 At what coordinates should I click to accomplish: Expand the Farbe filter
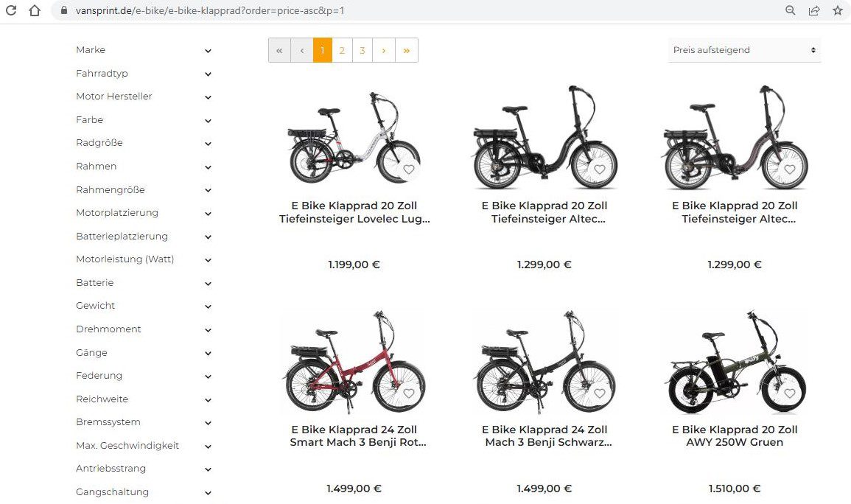(x=143, y=120)
